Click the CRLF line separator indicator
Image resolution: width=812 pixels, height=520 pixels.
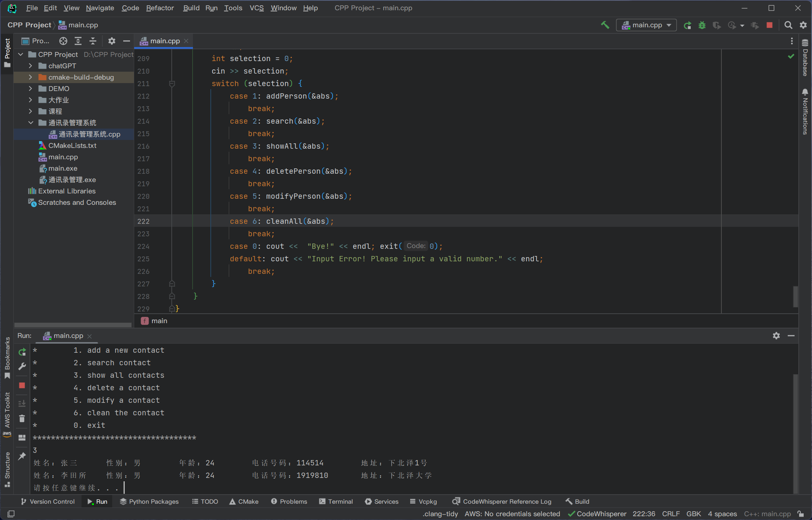pyautogui.click(x=671, y=514)
